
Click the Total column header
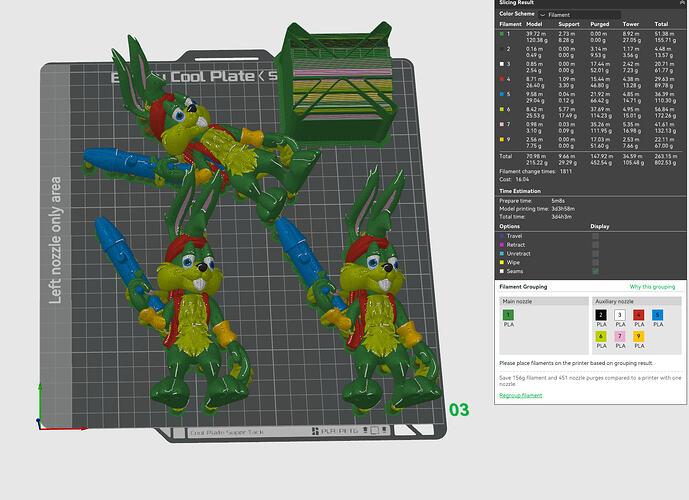coord(661,24)
